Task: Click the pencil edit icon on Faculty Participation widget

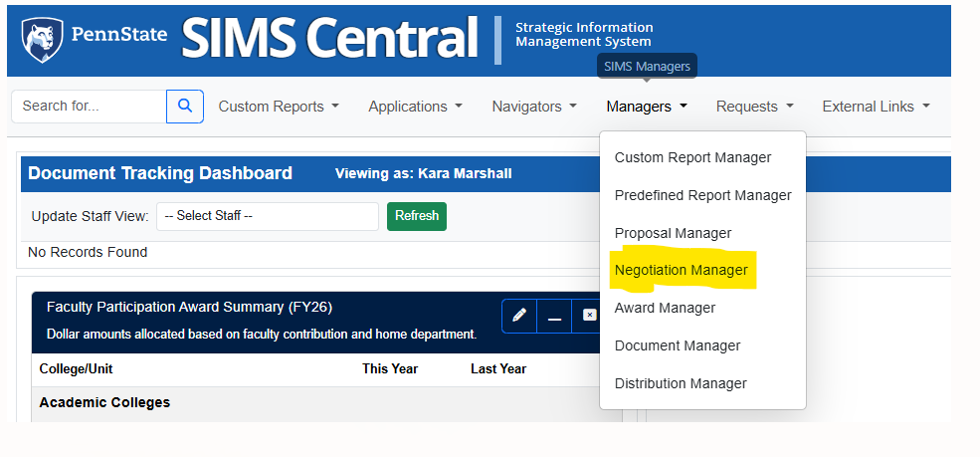Action: 519,316
